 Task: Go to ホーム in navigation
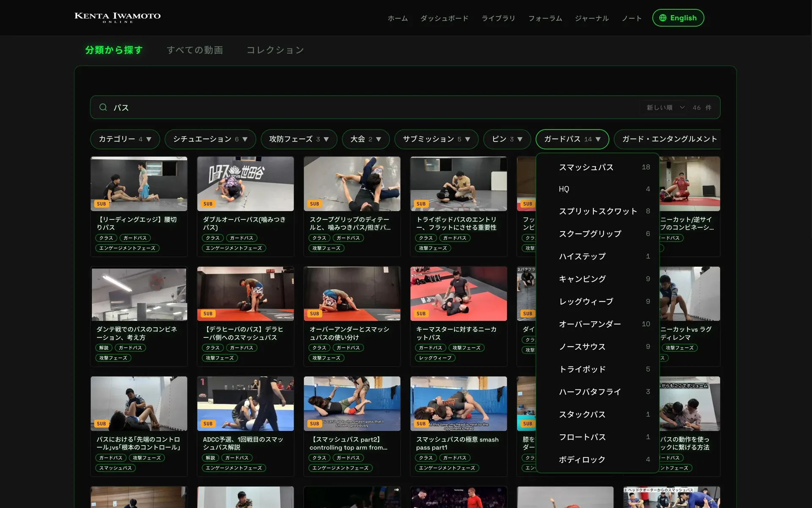point(398,18)
